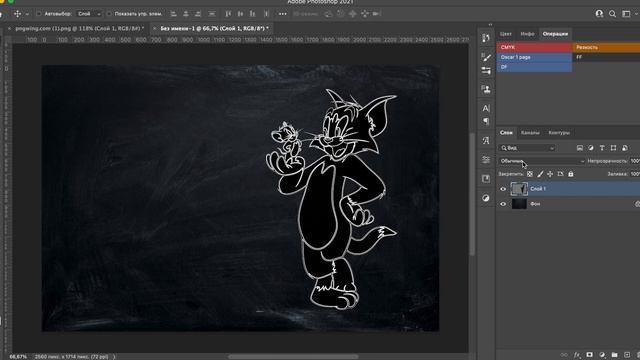Close the Без имени-1 document tab
This screenshot has width=640, height=360.
click(x=154, y=29)
